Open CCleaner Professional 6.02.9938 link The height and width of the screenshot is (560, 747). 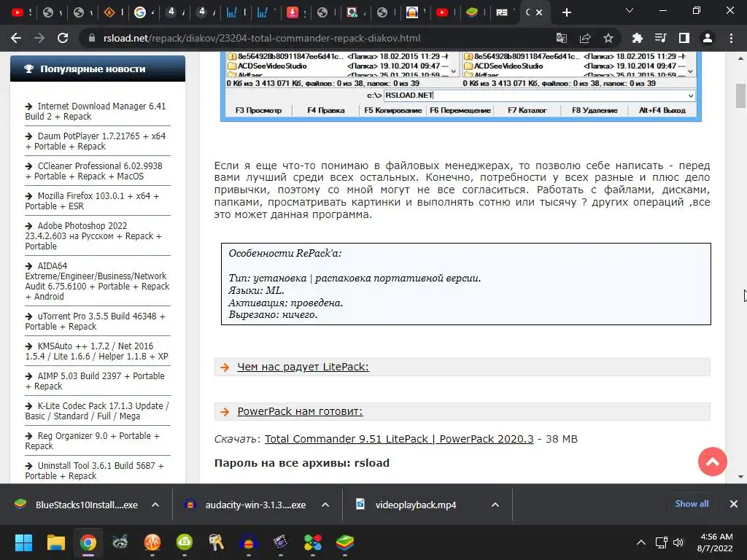point(94,171)
